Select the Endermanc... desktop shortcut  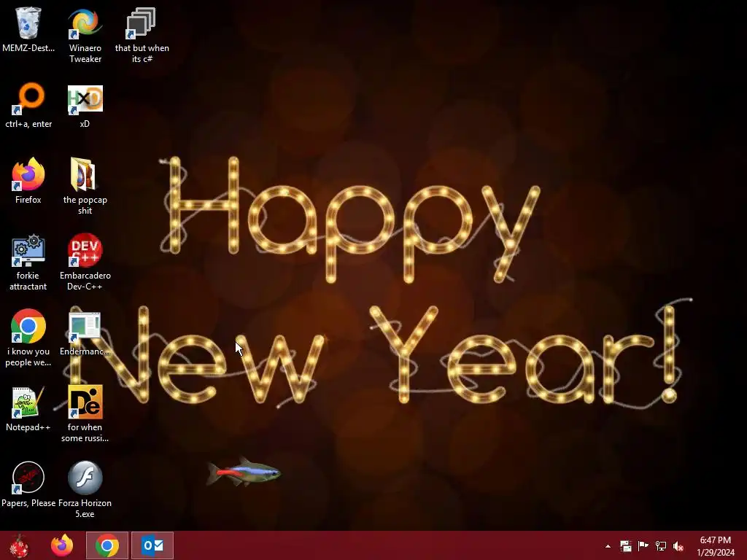click(85, 327)
